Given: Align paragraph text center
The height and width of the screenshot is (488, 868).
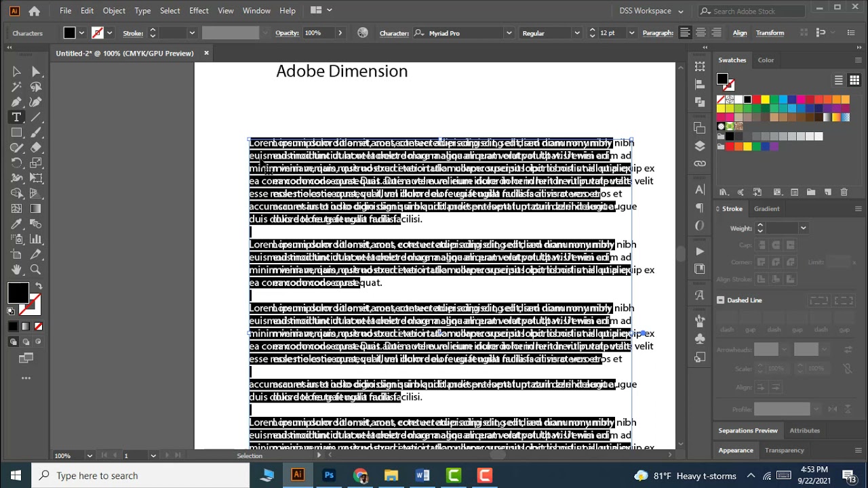Looking at the screenshot, I should (x=701, y=33).
